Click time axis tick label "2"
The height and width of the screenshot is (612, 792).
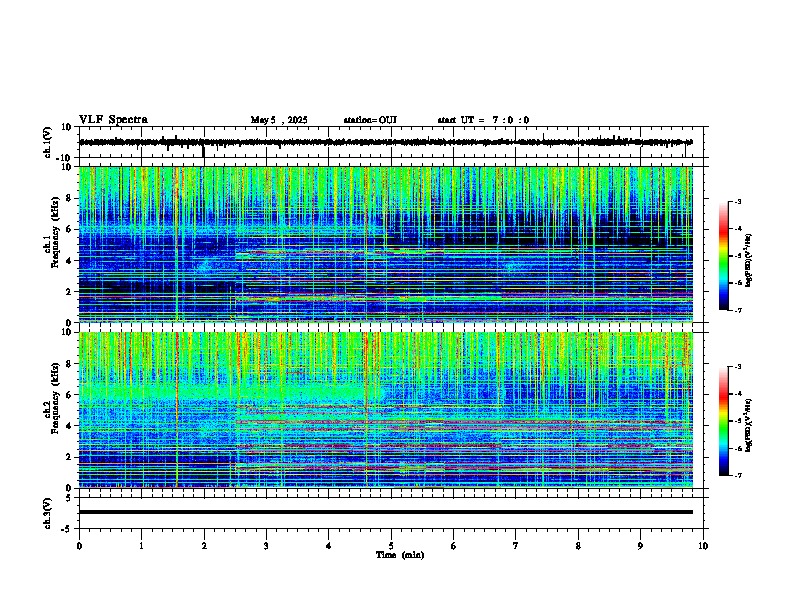204,546
